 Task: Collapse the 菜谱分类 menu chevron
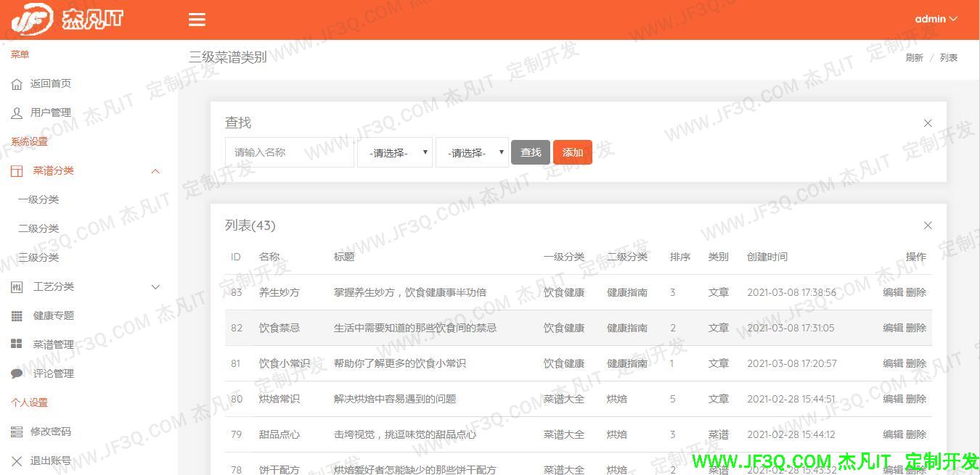click(x=155, y=171)
